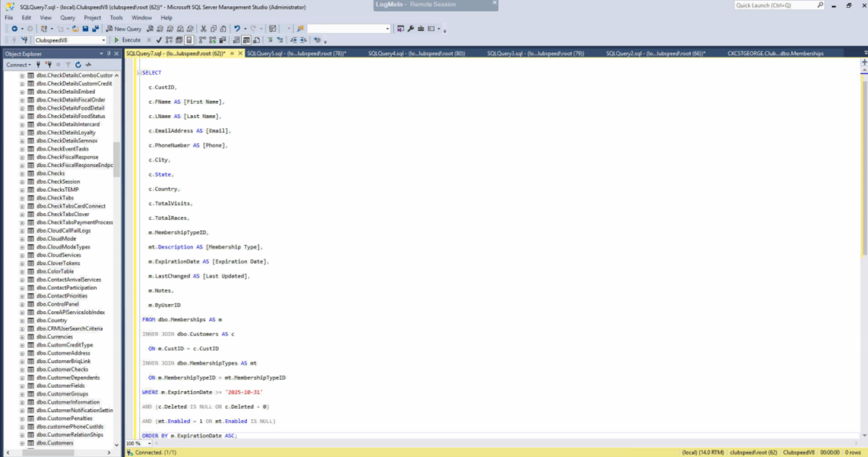Open the Query menu
The height and width of the screenshot is (457, 868).
pos(67,18)
